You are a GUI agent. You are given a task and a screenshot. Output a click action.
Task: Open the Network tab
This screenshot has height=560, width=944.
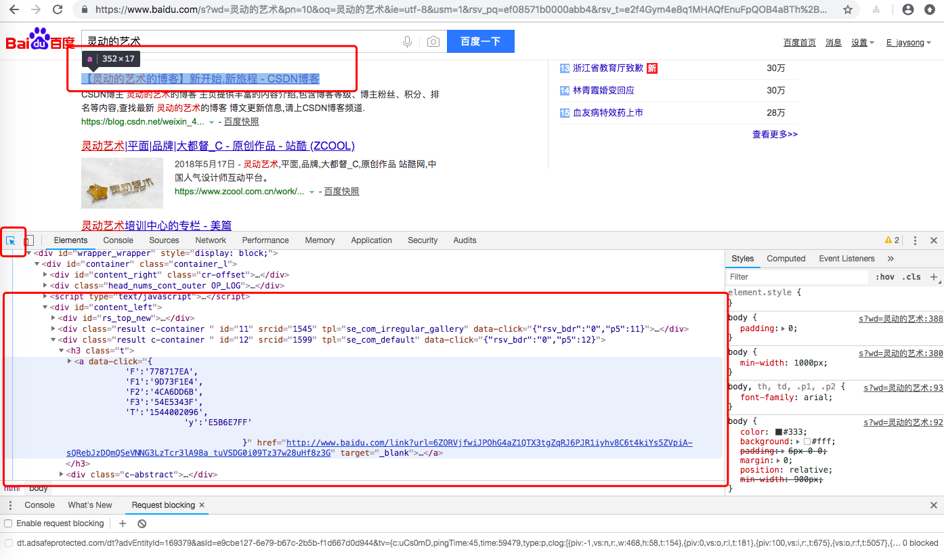click(211, 240)
